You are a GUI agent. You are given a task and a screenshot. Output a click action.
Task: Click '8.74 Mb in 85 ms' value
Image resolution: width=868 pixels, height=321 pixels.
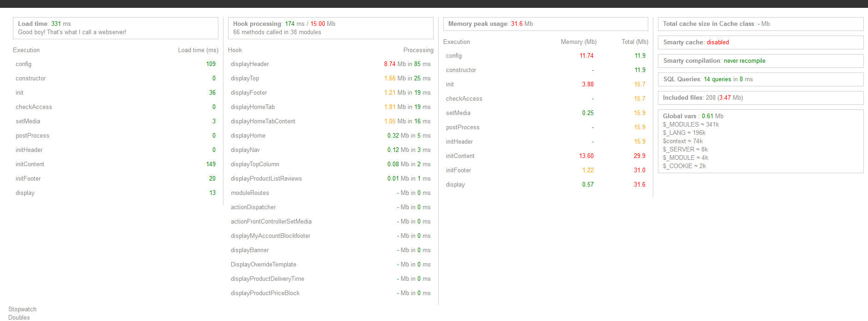407,64
